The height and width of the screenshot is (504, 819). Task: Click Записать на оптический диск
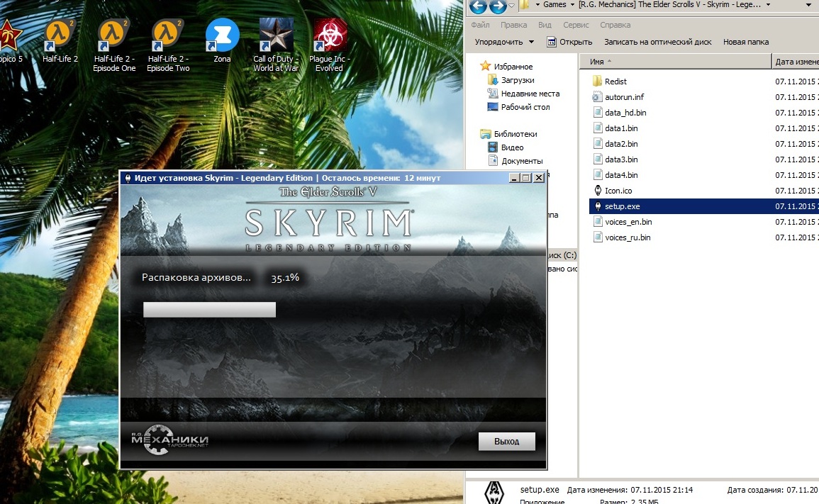click(657, 42)
